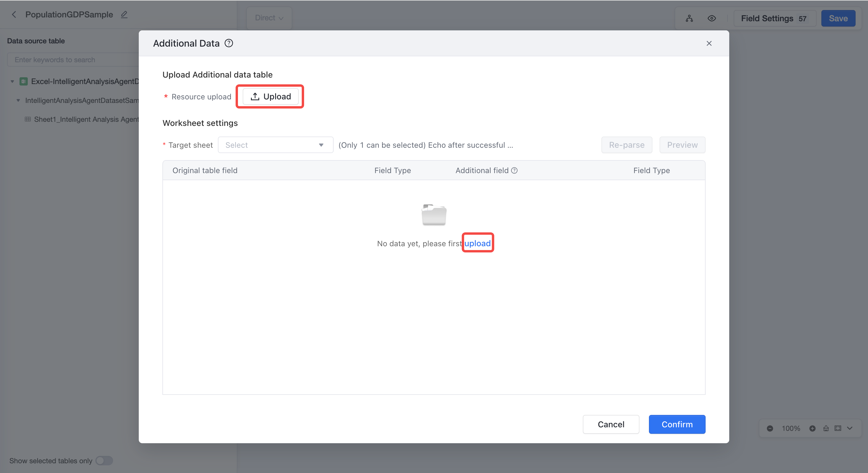Go back using the arrow beside PopulationGDPSample

14,14
